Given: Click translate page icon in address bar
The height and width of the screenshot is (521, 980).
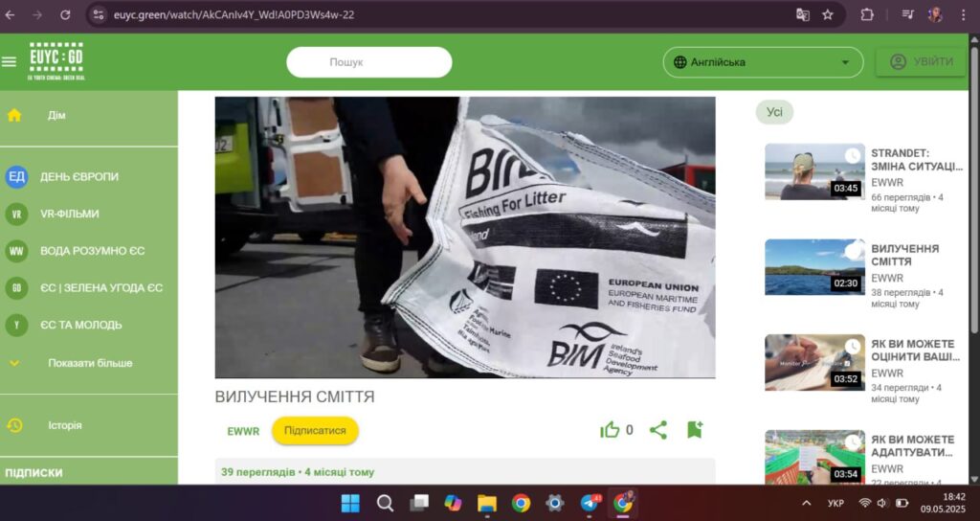Looking at the screenshot, I should point(803,14).
